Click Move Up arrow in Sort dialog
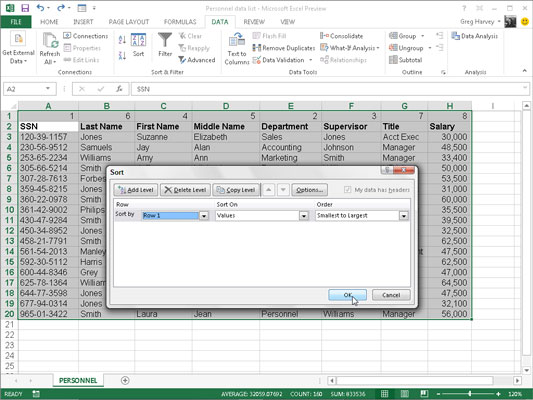 click(x=268, y=190)
